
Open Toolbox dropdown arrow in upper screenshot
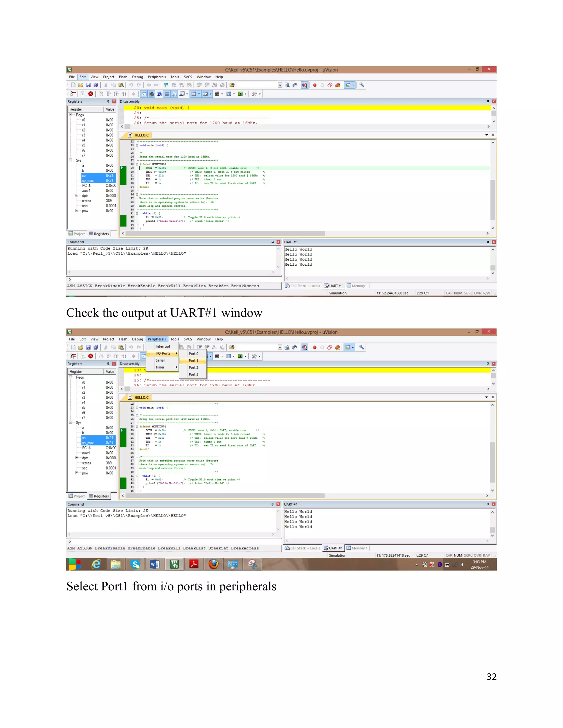coord(260,94)
